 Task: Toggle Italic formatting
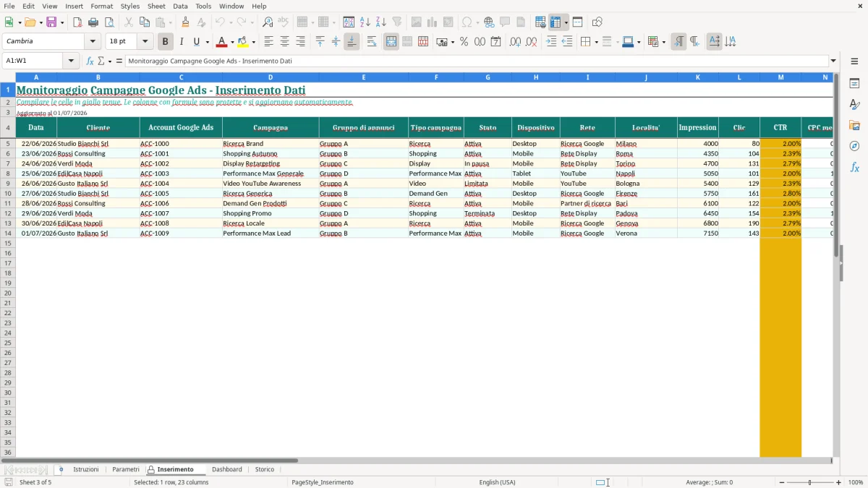pos(182,42)
